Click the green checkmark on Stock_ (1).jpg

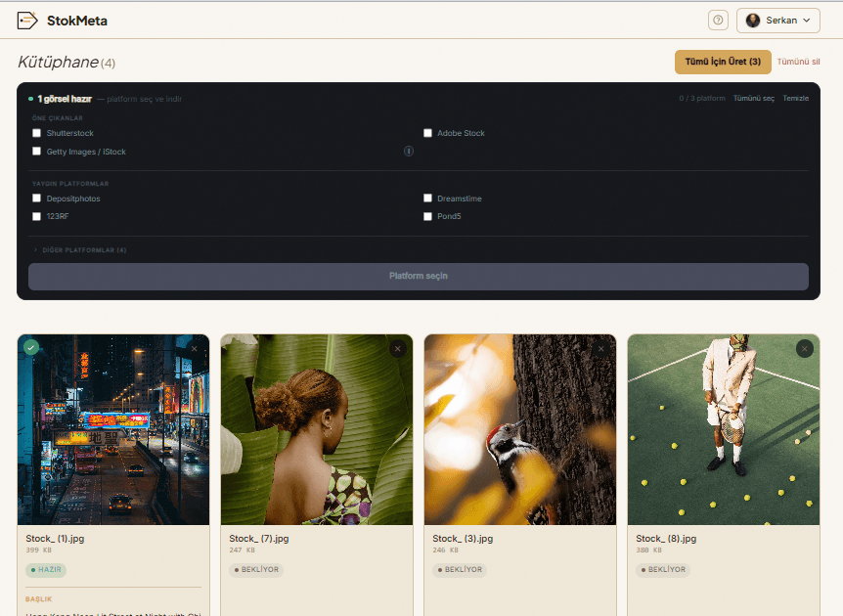click(x=31, y=348)
